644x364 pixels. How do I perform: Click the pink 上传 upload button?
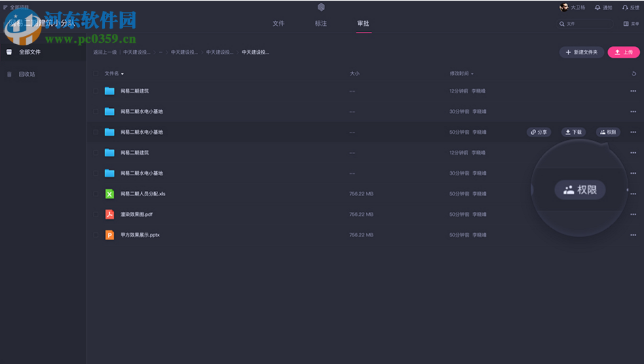(624, 52)
